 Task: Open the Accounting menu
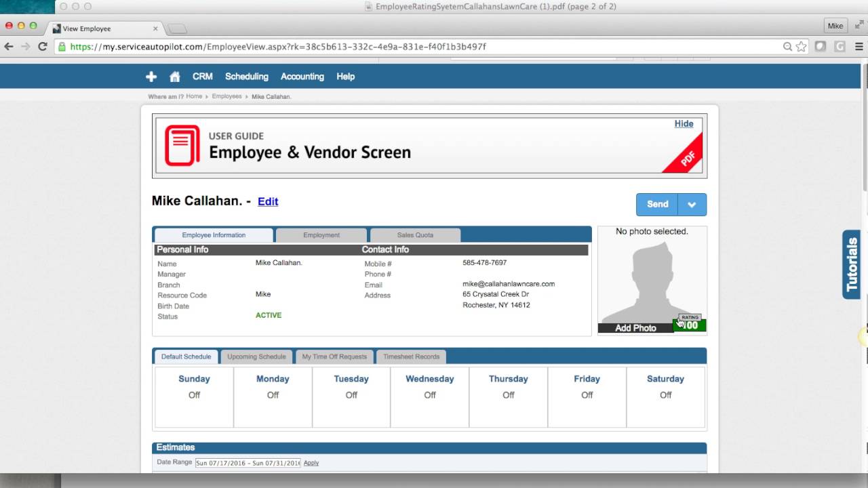[302, 77]
